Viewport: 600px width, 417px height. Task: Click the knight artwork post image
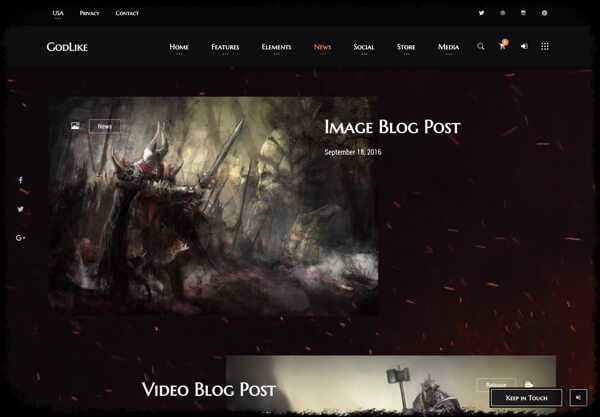click(214, 206)
